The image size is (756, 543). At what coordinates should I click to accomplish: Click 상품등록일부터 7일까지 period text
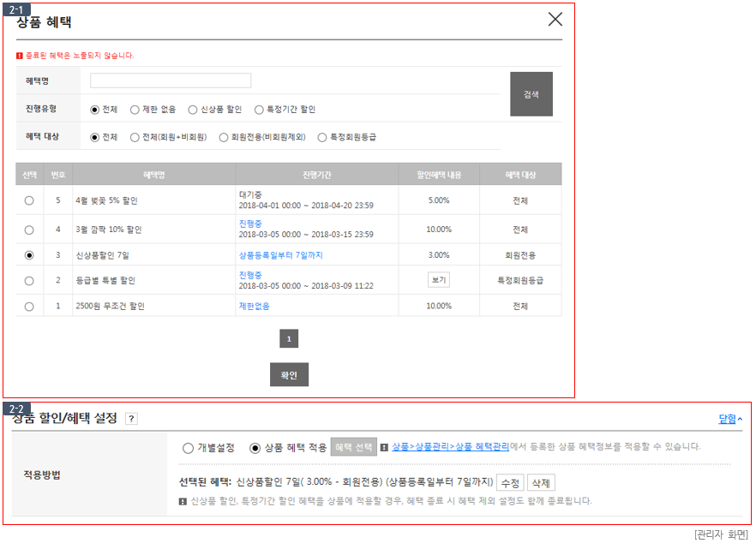pyautogui.click(x=281, y=255)
